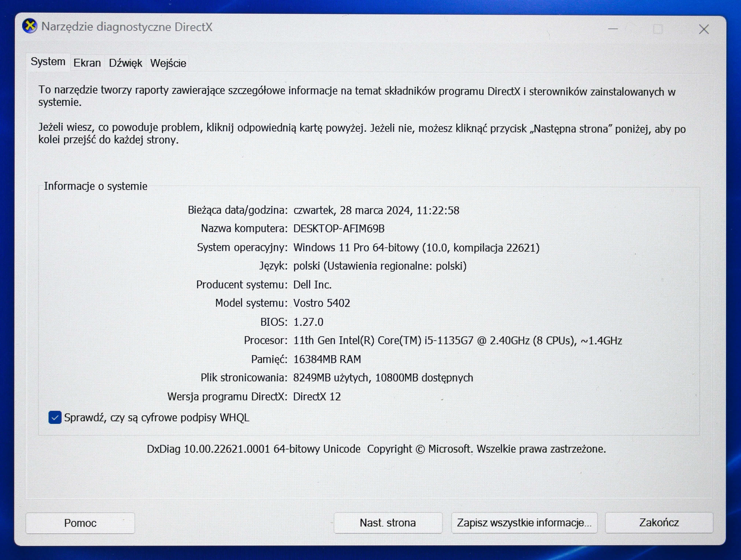Click the window title Narzędzie diagnostyczne DirectX
The width and height of the screenshot is (741, 560).
127,27
